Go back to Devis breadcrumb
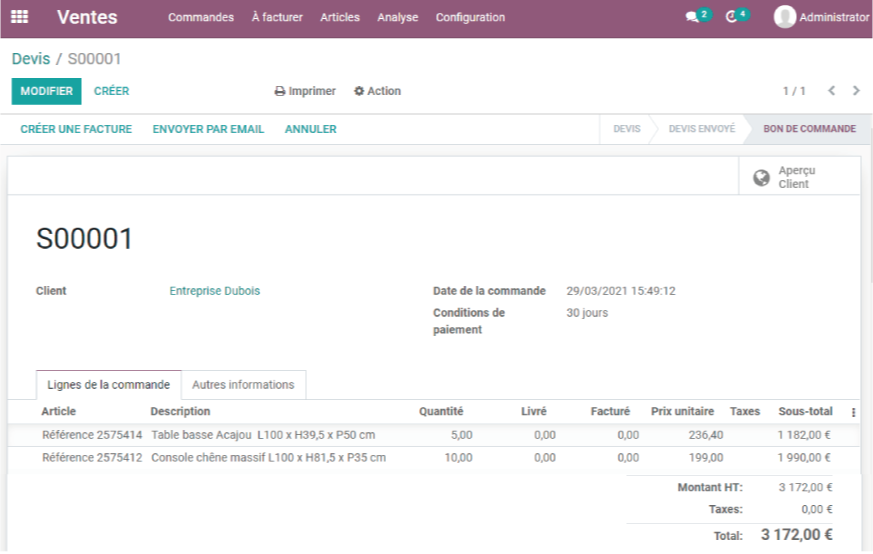 [31, 58]
